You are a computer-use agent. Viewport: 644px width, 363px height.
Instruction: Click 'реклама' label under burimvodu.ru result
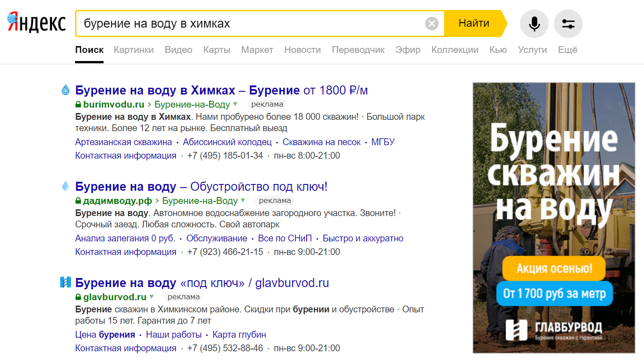click(267, 104)
